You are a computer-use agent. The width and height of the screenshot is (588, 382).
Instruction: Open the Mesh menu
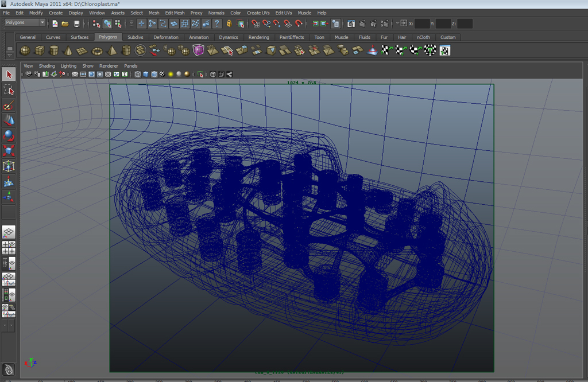tap(153, 13)
